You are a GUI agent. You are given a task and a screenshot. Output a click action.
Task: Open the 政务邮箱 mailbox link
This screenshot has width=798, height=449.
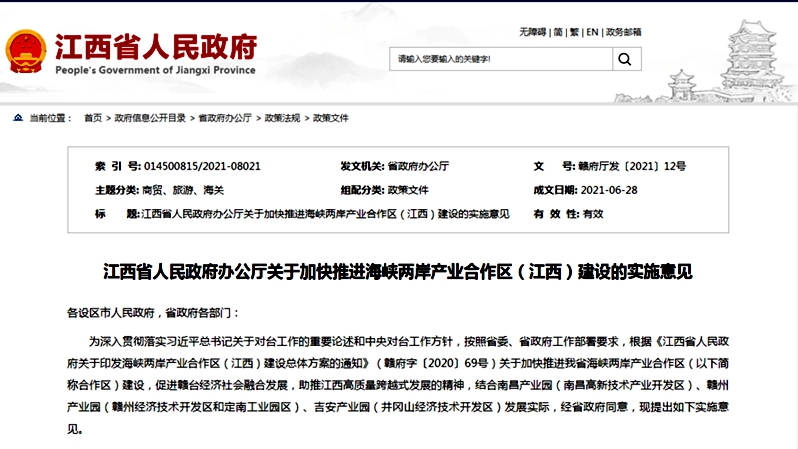[x=624, y=32]
